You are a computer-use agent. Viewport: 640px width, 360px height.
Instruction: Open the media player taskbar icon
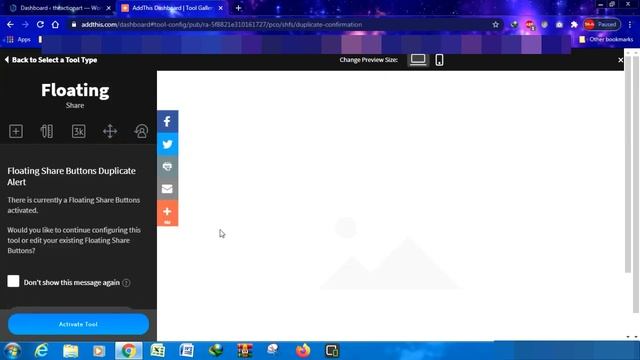point(99,351)
